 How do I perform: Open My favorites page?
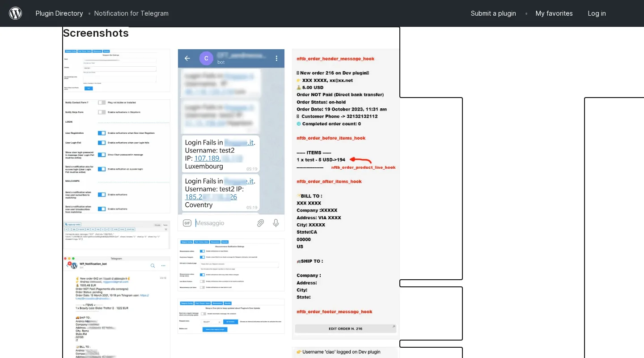[x=554, y=13]
